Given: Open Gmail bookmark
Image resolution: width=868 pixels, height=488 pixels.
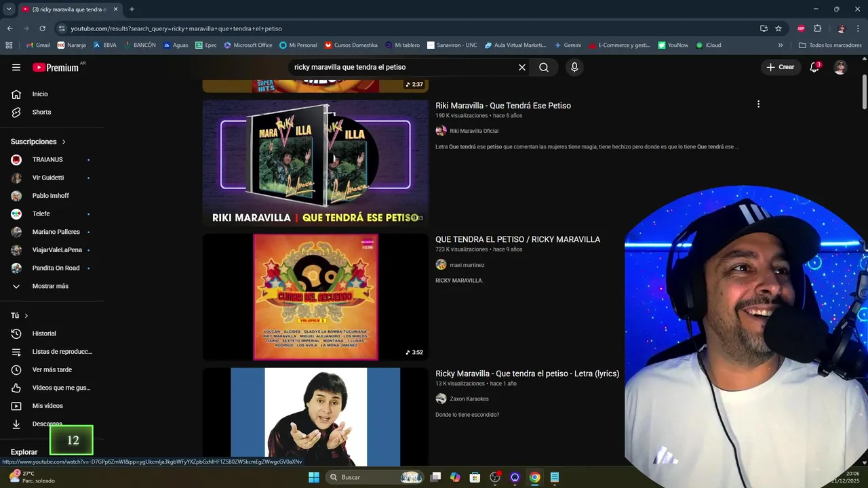Looking at the screenshot, I should coord(38,45).
